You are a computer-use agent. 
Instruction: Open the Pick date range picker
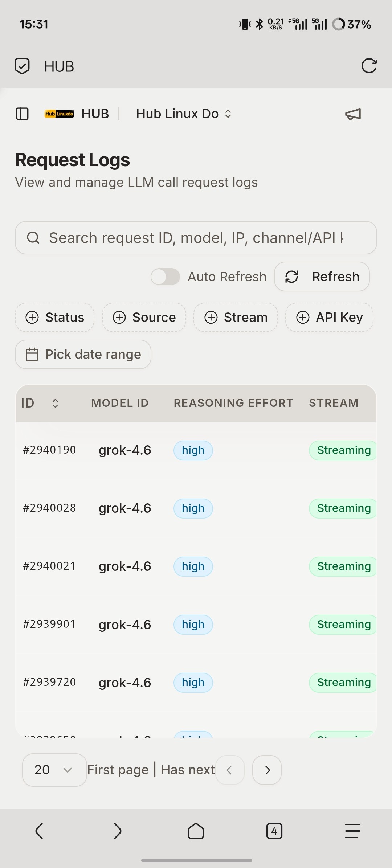83,354
